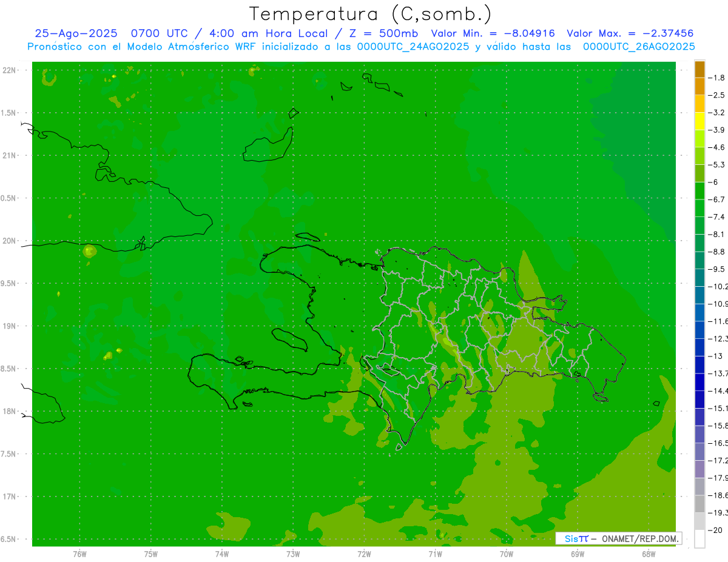Click the "18N" latitude axis label
This screenshot has height=562, width=728.
[x=8, y=411]
